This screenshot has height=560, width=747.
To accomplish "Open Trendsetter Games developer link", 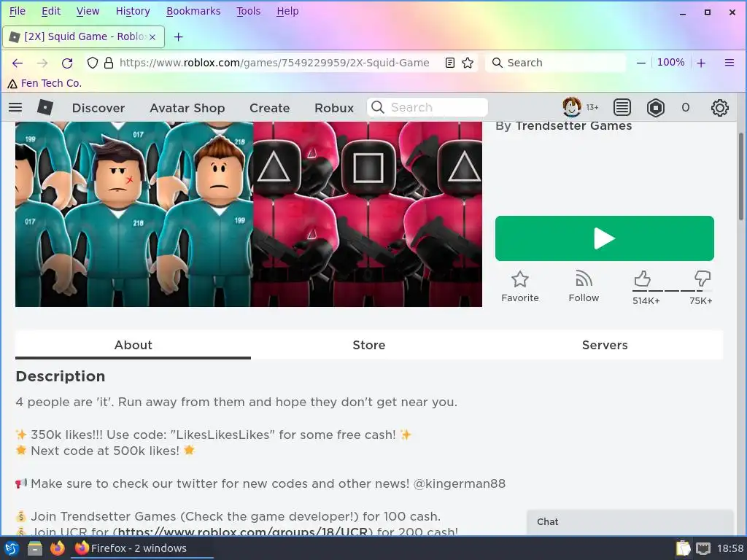I will [x=573, y=125].
